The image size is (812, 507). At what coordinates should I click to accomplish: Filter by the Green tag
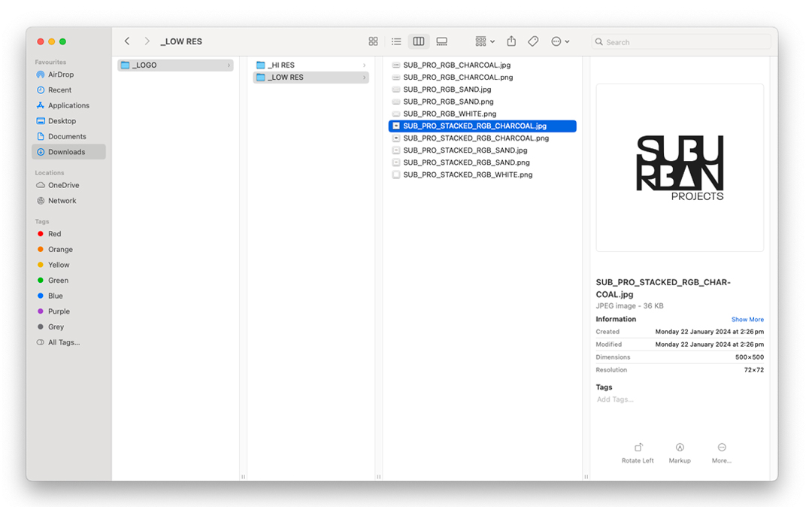point(68,281)
